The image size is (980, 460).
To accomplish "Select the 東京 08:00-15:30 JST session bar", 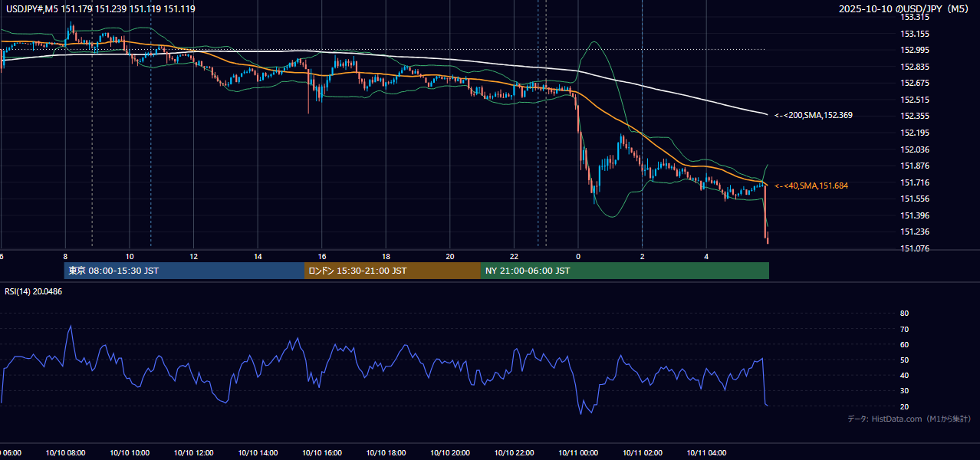I will 184,271.
